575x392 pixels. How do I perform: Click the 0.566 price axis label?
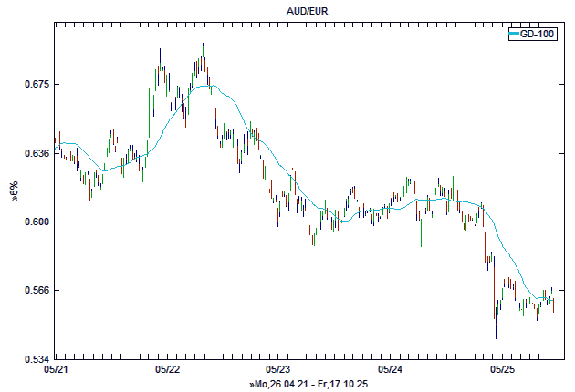coord(35,290)
